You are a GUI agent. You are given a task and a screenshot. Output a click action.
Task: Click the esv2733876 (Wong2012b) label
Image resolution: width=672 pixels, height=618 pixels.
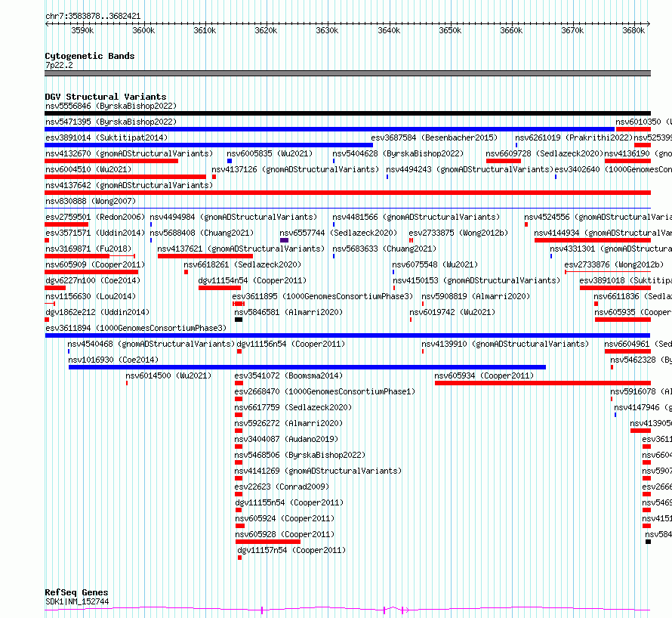pos(614,264)
